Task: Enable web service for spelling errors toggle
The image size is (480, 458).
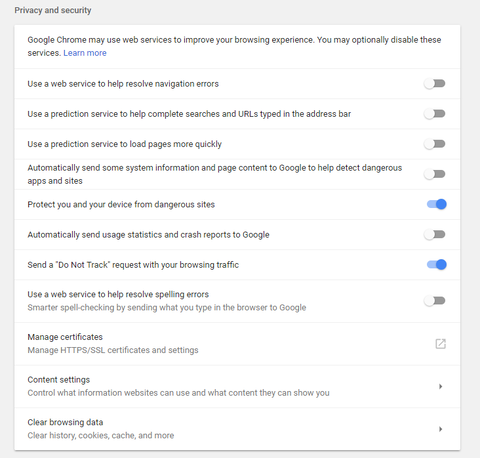Action: tap(435, 301)
